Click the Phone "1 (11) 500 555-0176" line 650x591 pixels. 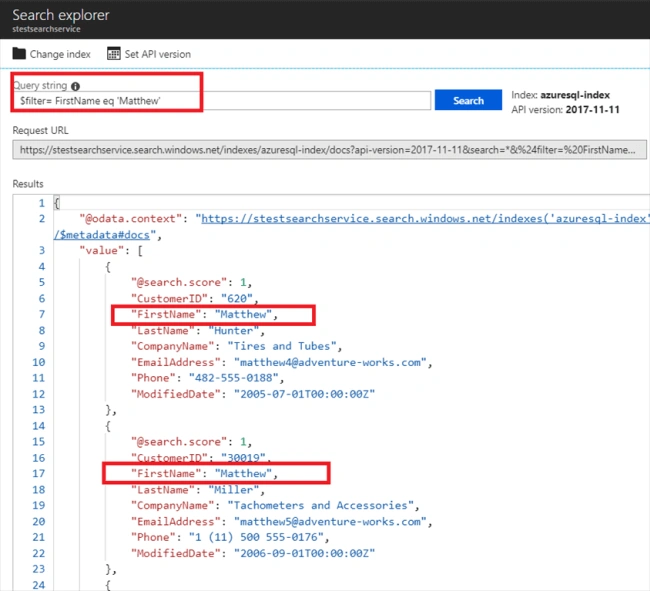tap(230, 537)
